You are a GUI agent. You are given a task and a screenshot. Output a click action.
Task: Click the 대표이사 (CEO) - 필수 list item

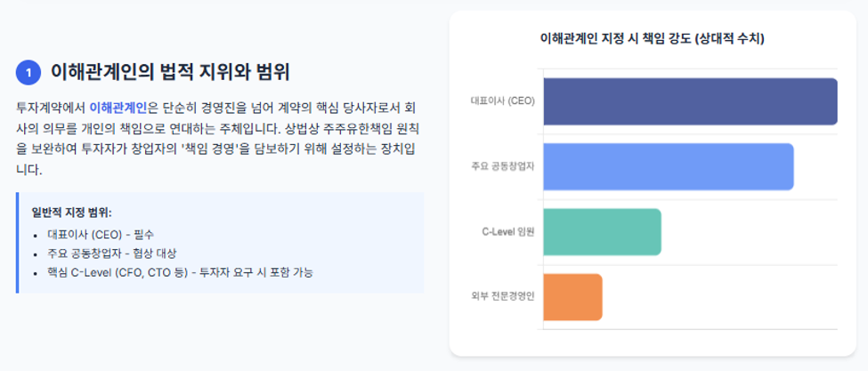point(101,234)
